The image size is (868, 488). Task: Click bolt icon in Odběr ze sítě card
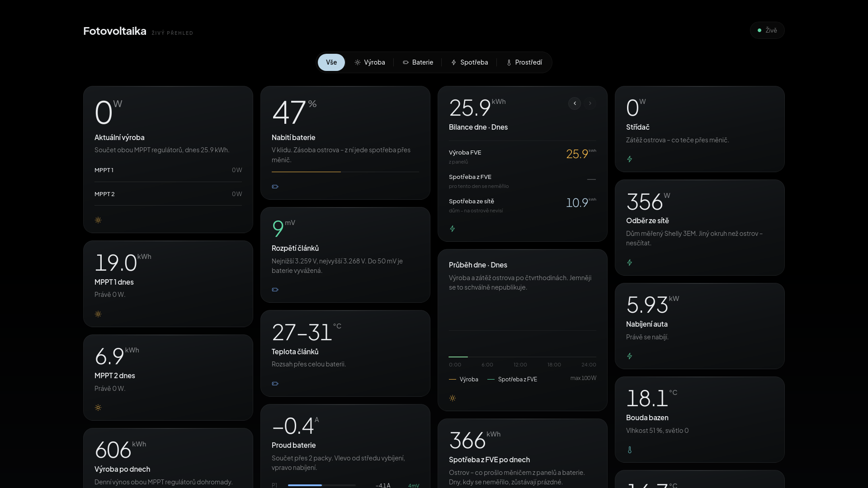pos(630,263)
